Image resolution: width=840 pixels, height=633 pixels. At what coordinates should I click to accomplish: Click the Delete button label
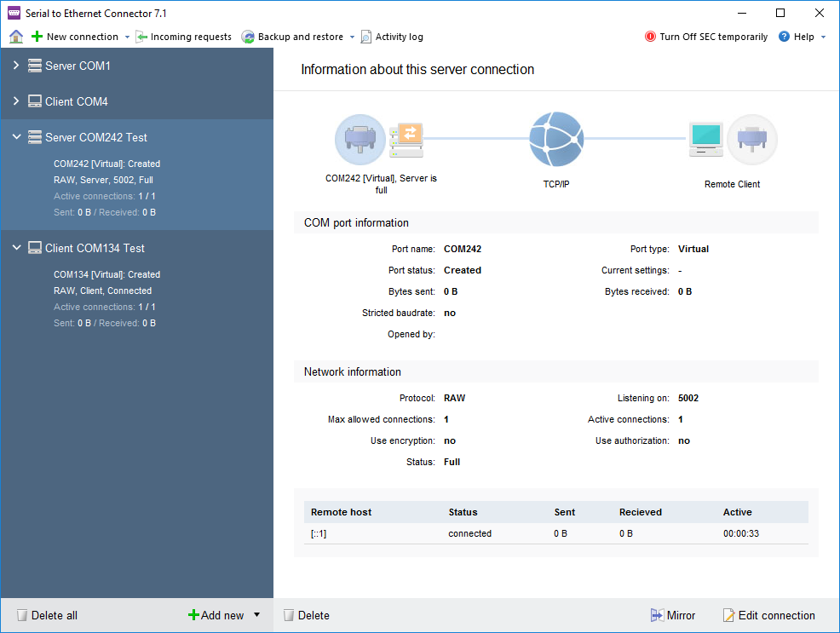(x=314, y=615)
